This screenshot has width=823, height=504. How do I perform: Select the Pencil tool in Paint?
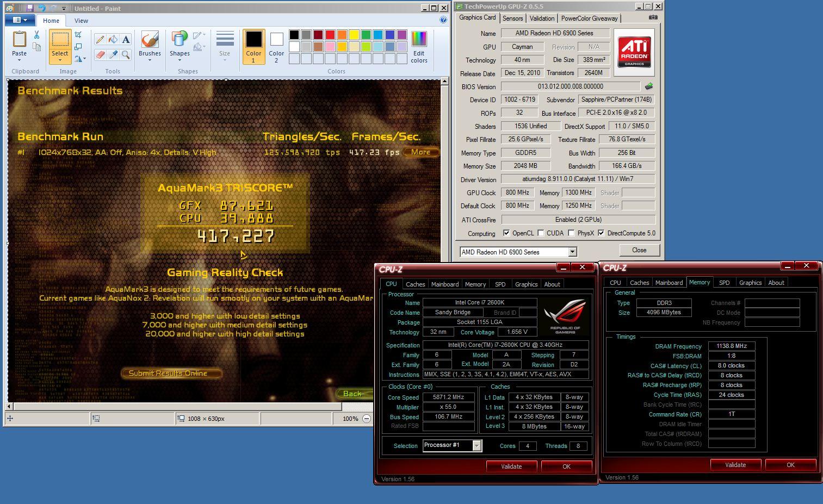(x=100, y=40)
